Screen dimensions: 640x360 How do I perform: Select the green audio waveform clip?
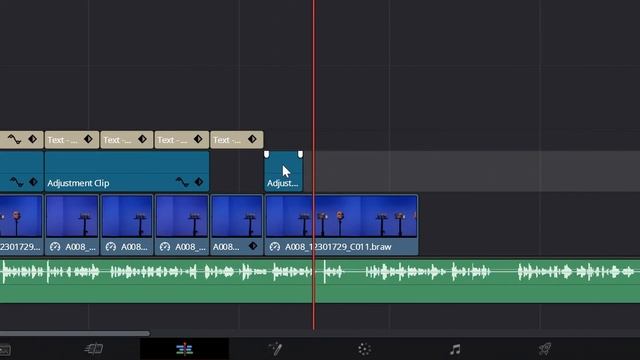click(x=320, y=282)
